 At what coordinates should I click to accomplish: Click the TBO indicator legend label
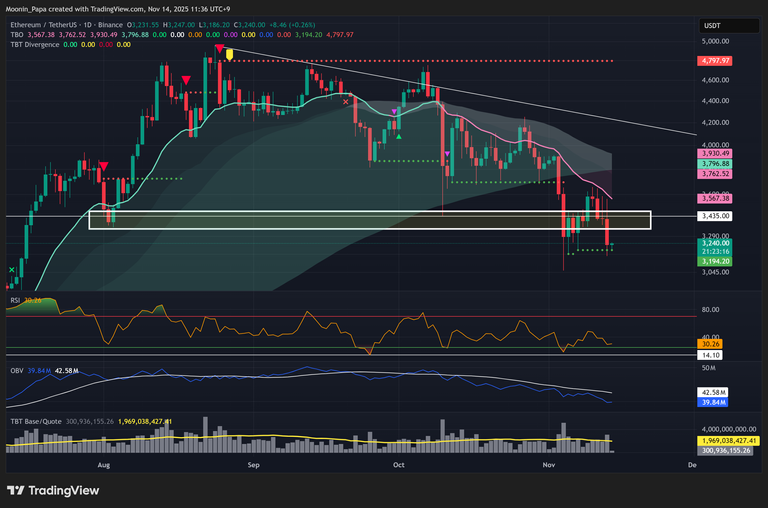pos(18,32)
